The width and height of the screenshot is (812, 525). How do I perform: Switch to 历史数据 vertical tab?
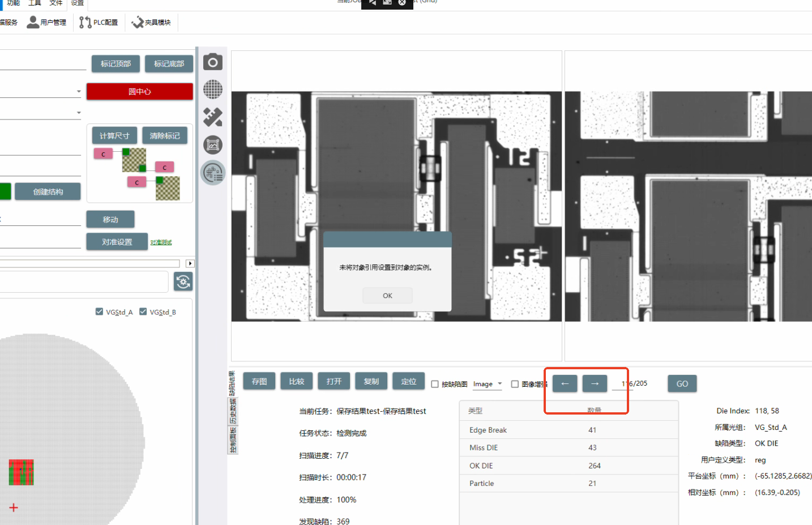(x=232, y=411)
